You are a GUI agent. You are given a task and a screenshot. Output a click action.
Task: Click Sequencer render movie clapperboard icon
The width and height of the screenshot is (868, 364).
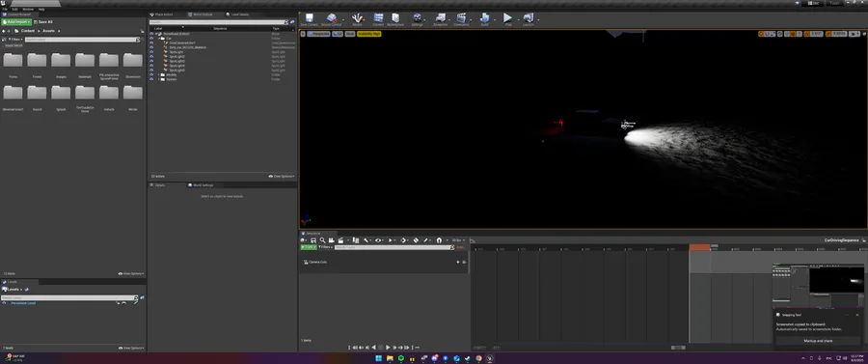point(340,240)
